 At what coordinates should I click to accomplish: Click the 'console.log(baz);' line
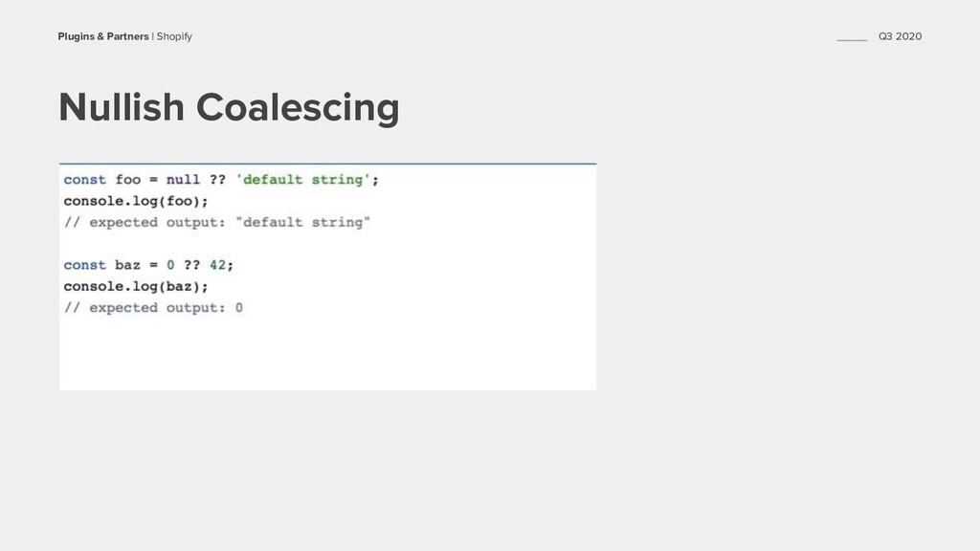coord(136,287)
